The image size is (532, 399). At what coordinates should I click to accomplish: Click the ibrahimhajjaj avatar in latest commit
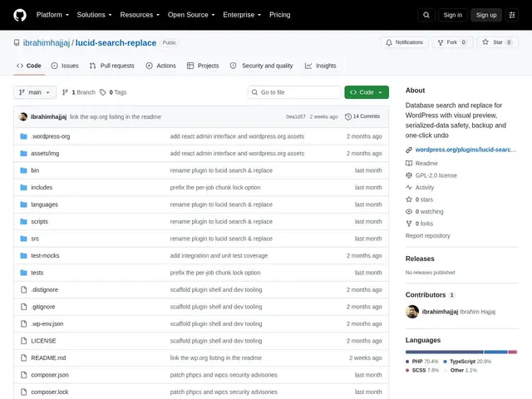pos(23,116)
